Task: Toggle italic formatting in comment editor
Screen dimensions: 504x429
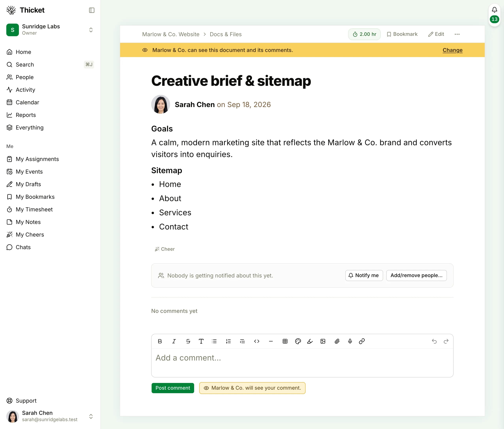Action: tap(174, 341)
